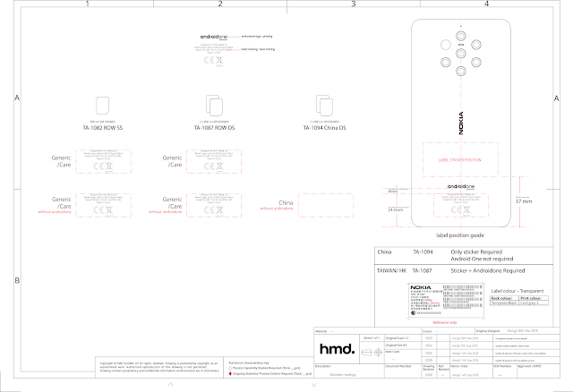
Task: Click TA-1094 in the China table row
Action: [x=423, y=252]
